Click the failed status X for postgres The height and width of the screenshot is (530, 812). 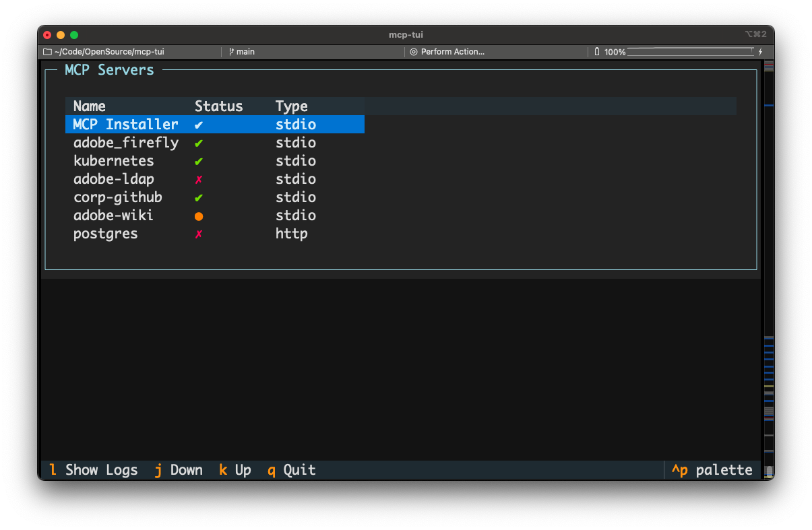click(x=199, y=234)
